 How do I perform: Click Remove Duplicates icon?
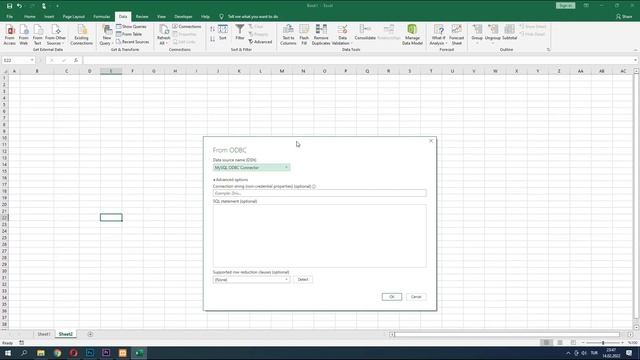(x=321, y=34)
